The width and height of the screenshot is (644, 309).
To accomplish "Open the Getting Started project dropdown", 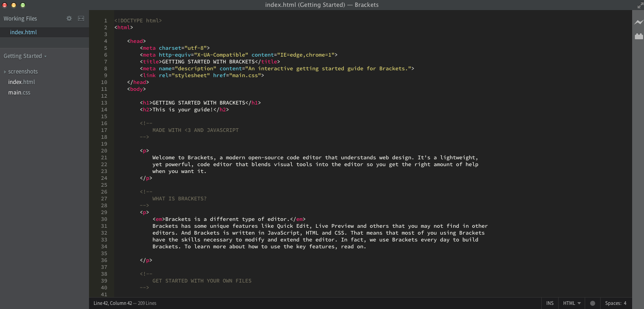I will pyautogui.click(x=25, y=56).
